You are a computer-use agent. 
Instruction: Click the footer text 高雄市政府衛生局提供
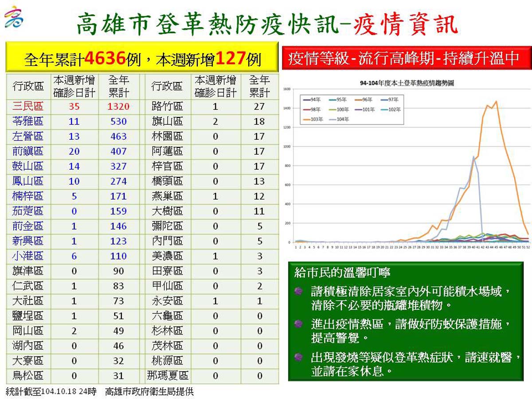click(x=149, y=392)
